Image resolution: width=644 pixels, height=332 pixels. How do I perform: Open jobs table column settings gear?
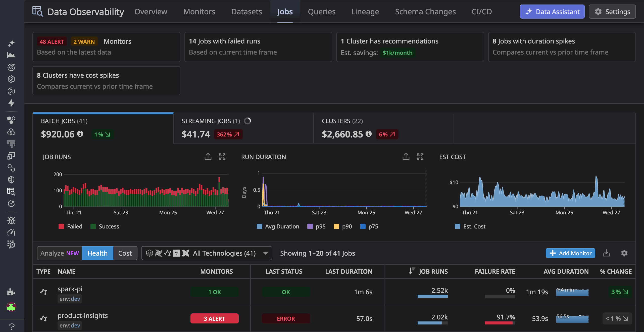(x=624, y=253)
